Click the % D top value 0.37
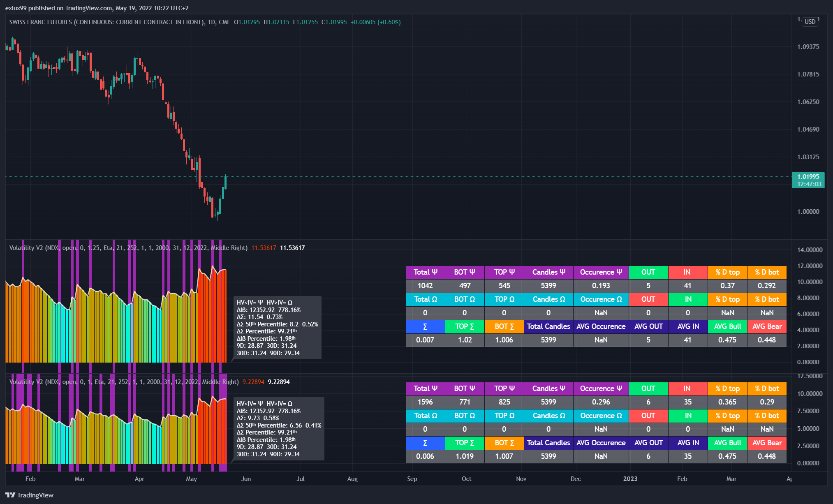The image size is (833, 504). click(727, 286)
